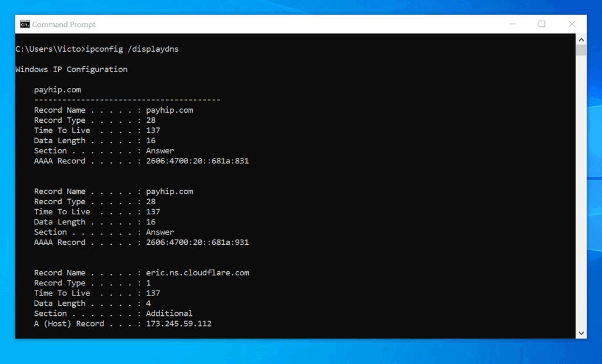Click the IP address 173.245.59.112
This screenshot has width=602, height=364.
(x=179, y=323)
